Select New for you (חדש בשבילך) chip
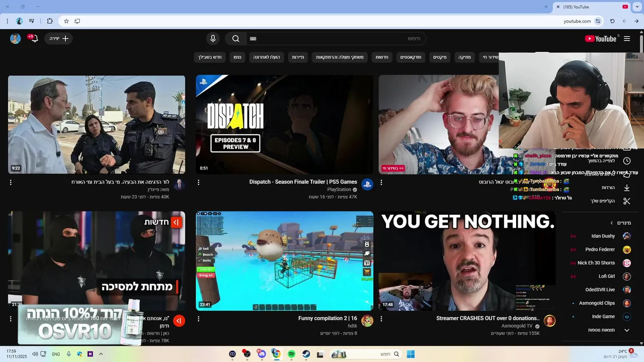Viewport: 644px width, 362px height. [x=210, y=57]
